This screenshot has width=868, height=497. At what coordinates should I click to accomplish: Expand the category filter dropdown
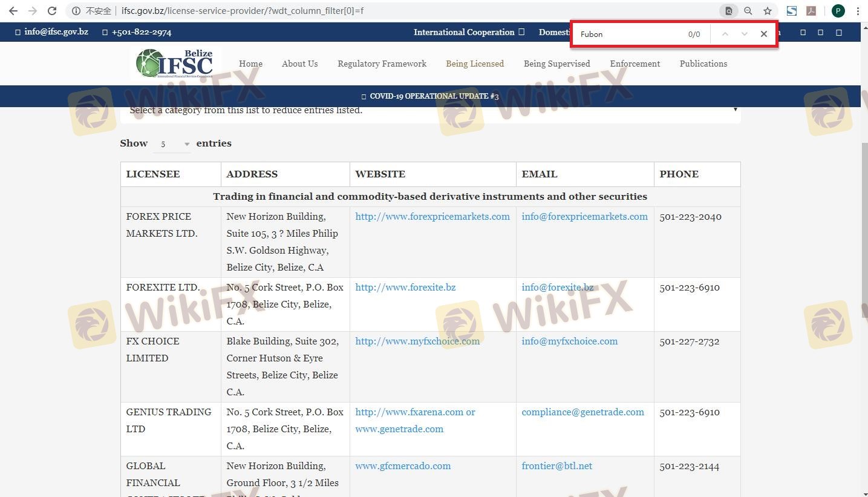pyautogui.click(x=430, y=110)
